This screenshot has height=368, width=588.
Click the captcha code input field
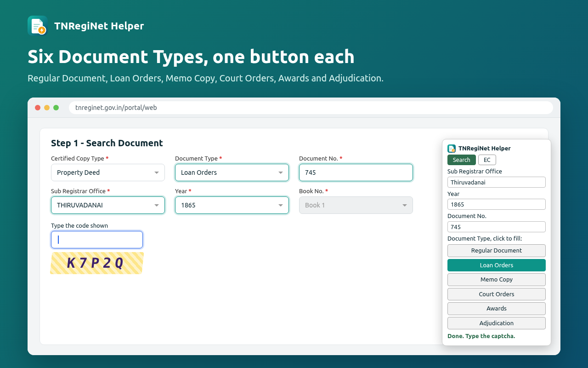(x=97, y=240)
